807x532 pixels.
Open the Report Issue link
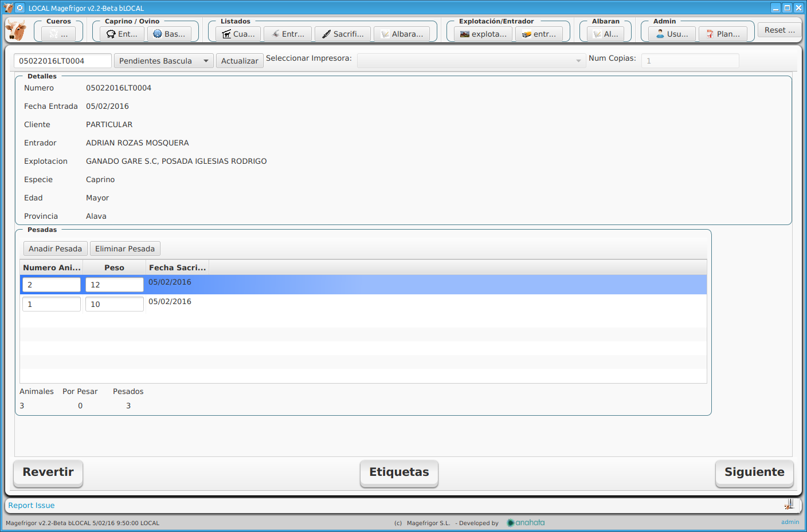(x=32, y=505)
